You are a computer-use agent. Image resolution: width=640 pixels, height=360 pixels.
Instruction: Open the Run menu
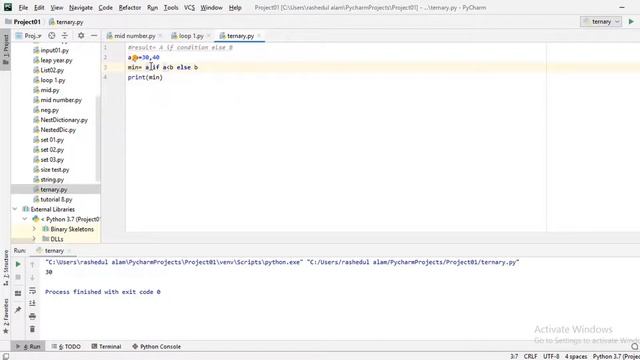coord(152,8)
